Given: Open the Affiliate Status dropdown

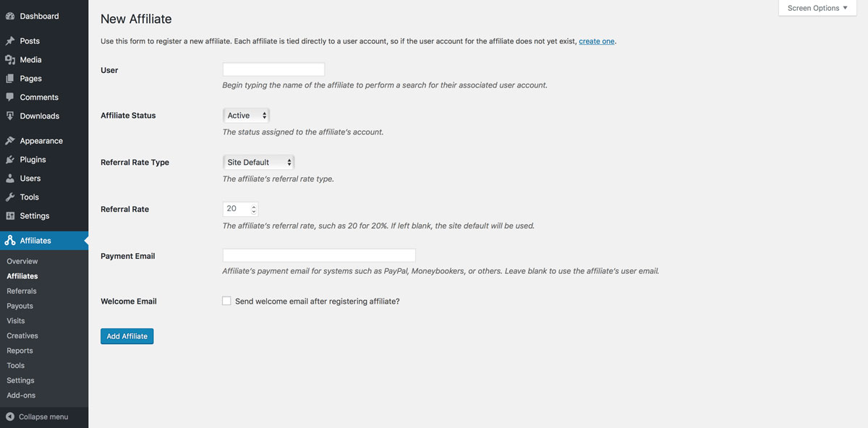Looking at the screenshot, I should pos(246,116).
